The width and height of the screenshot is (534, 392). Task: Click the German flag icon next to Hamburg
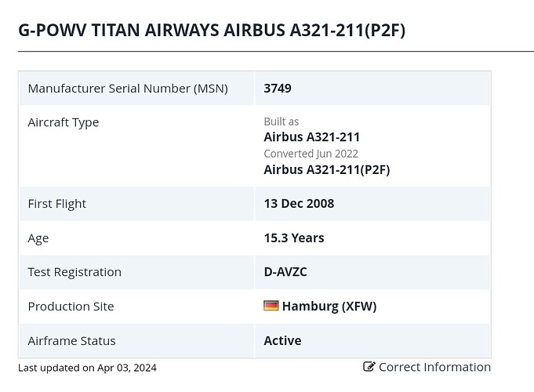coord(271,306)
